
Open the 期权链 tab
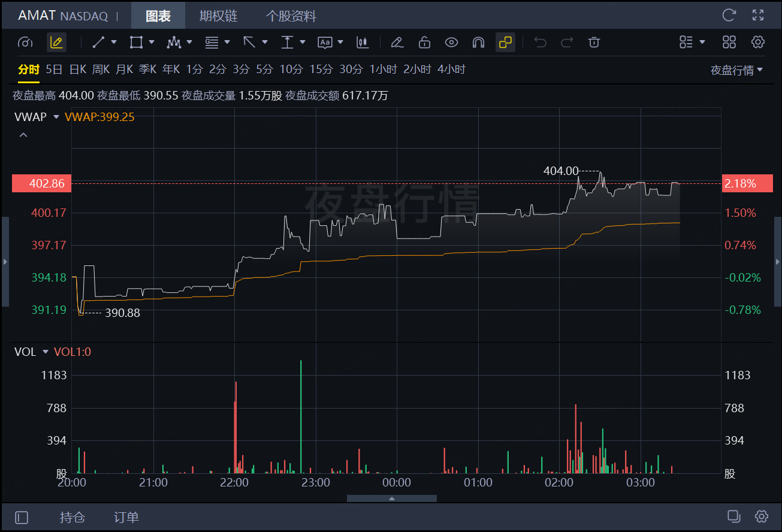coord(219,16)
